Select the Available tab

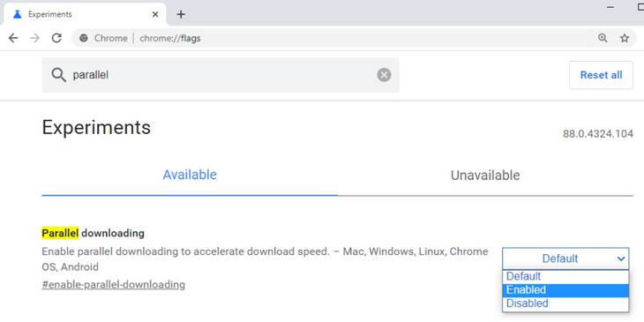[190, 175]
